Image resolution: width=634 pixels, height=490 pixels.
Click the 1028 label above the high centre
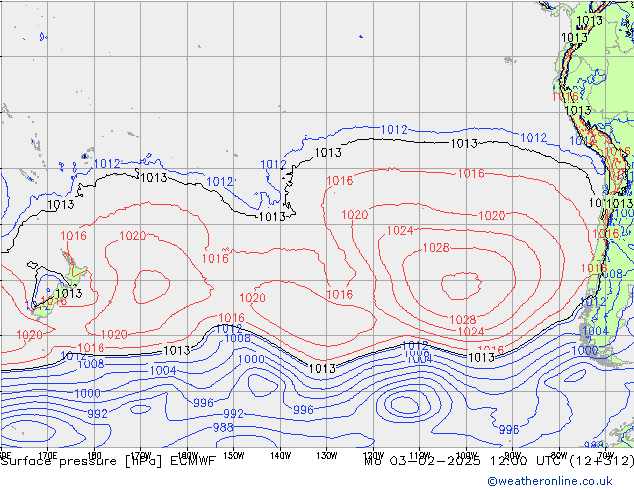point(436,247)
